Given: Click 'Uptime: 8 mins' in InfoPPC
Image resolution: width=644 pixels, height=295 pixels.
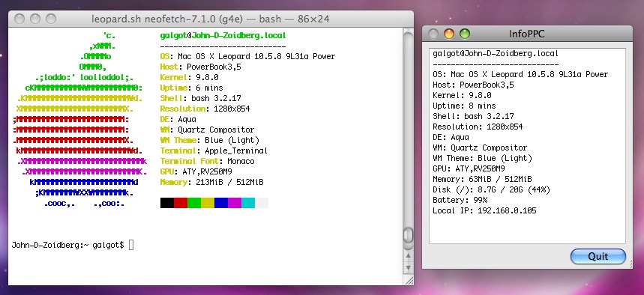Looking at the screenshot, I should click(x=464, y=106).
